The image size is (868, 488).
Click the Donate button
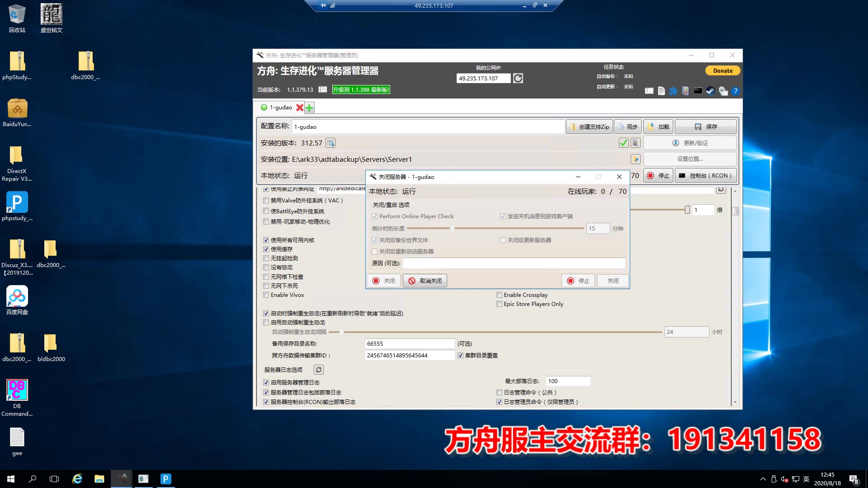click(722, 71)
